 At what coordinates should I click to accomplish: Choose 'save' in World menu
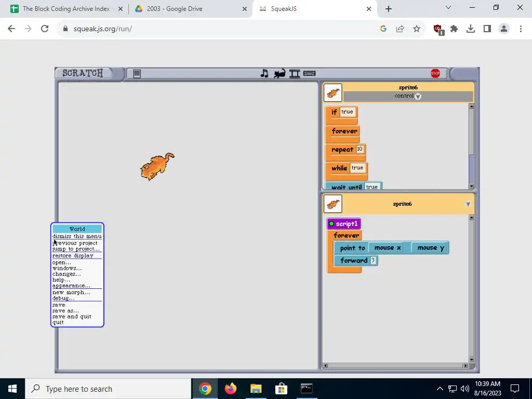[77, 304]
